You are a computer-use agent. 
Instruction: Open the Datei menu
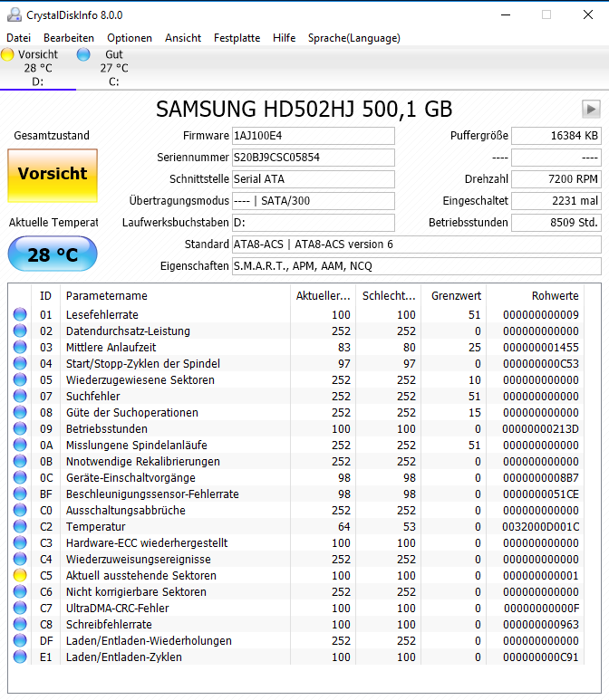[x=18, y=38]
